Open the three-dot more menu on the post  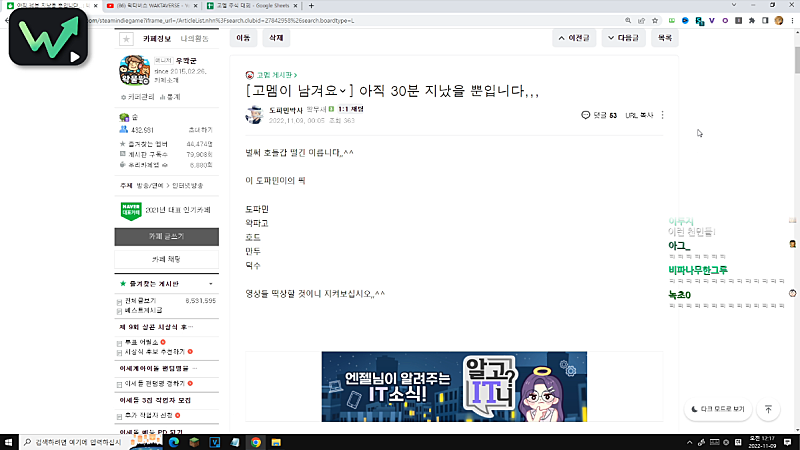pyautogui.click(x=662, y=115)
